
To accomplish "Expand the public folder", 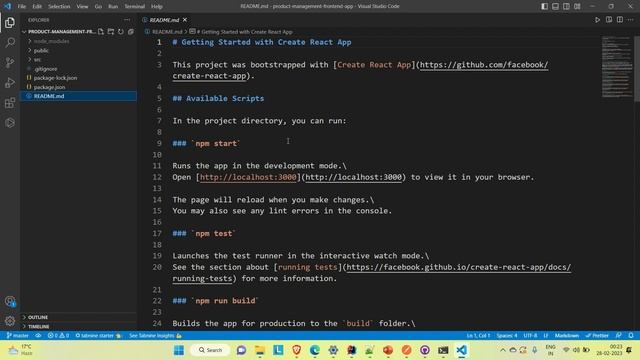I will click(x=41, y=51).
